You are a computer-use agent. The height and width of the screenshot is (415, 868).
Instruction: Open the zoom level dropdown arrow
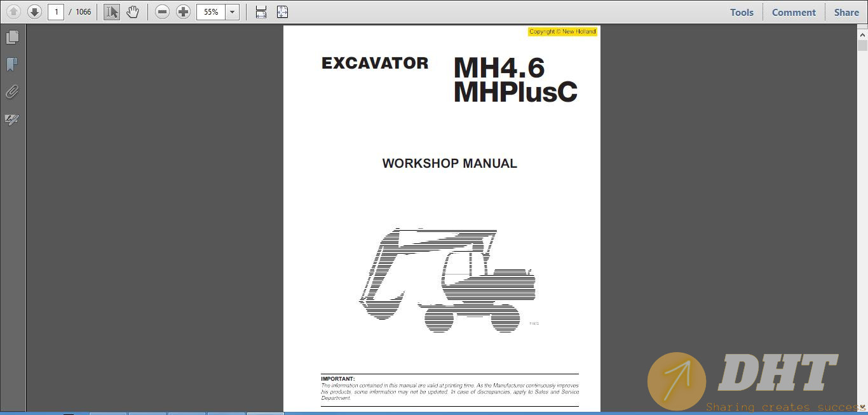point(233,11)
